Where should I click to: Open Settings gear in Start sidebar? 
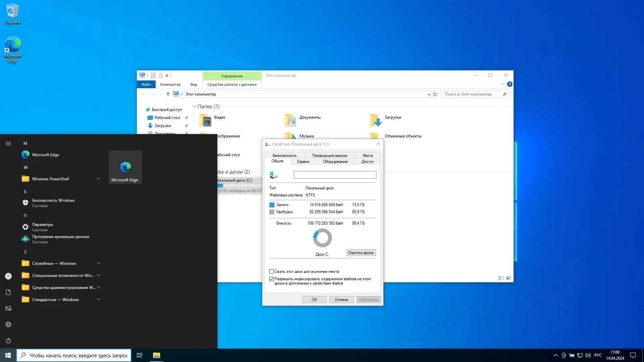pos(8,324)
